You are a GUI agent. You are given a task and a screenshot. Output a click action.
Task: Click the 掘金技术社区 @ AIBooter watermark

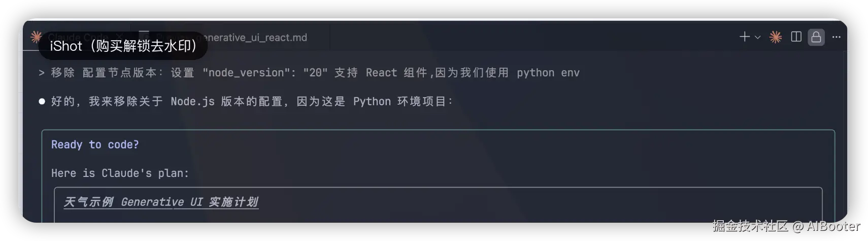pyautogui.click(x=786, y=226)
